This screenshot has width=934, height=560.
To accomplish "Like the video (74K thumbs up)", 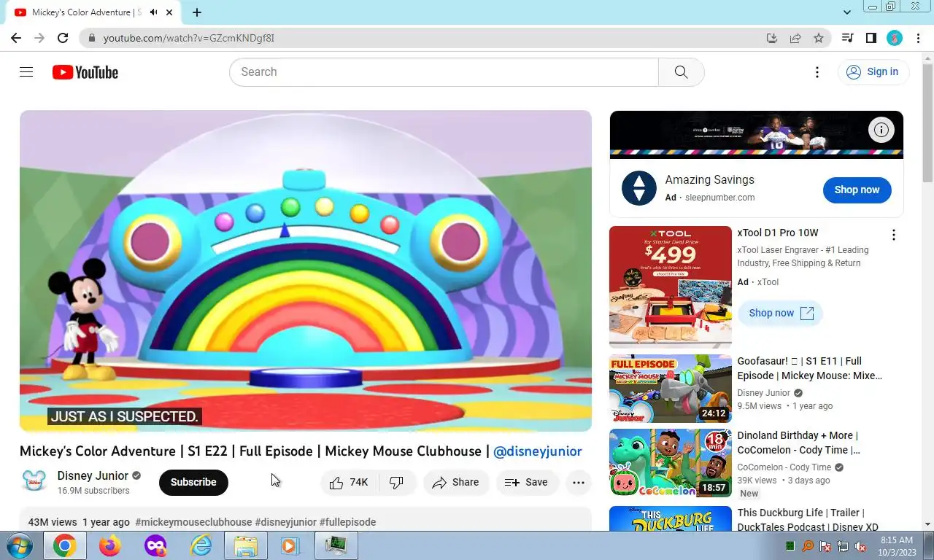I will click(x=349, y=482).
